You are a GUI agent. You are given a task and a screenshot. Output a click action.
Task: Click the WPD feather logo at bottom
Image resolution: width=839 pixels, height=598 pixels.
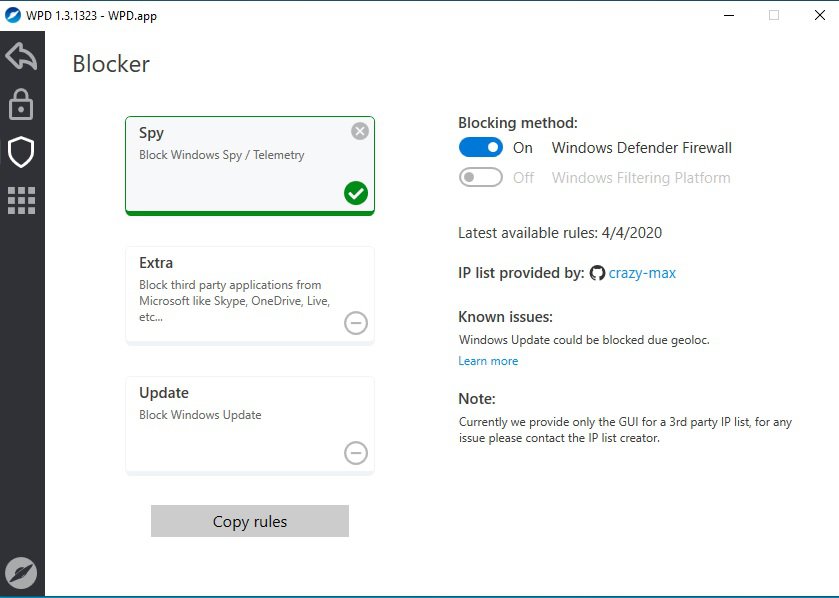click(21, 572)
